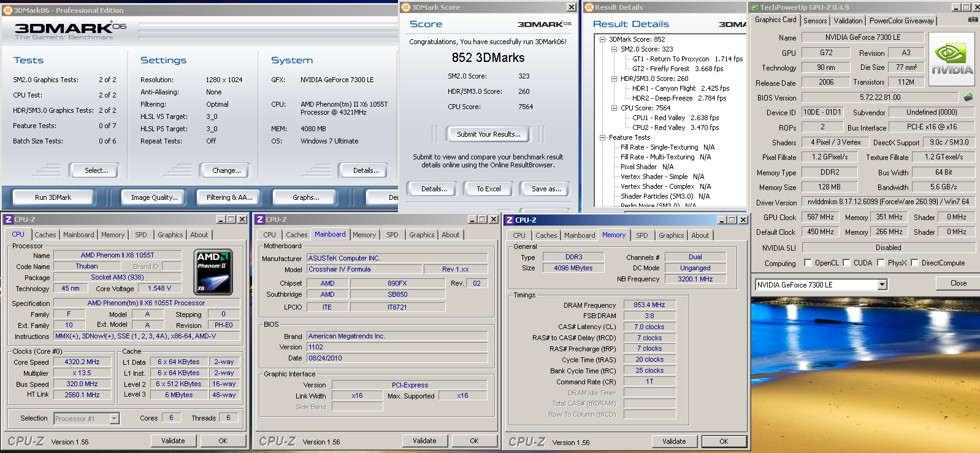This screenshot has height=453, width=980.
Task: Click Close button in GPU-Z
Action: pos(958,283)
